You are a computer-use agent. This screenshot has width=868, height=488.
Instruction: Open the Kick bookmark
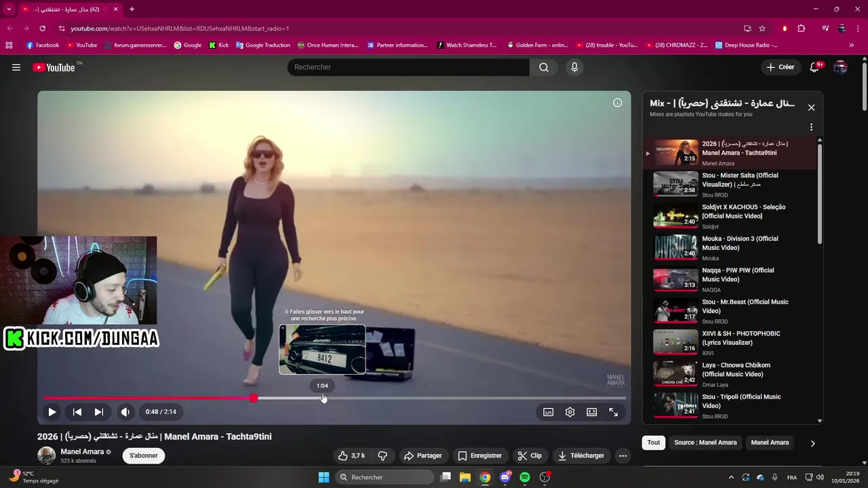[218, 45]
